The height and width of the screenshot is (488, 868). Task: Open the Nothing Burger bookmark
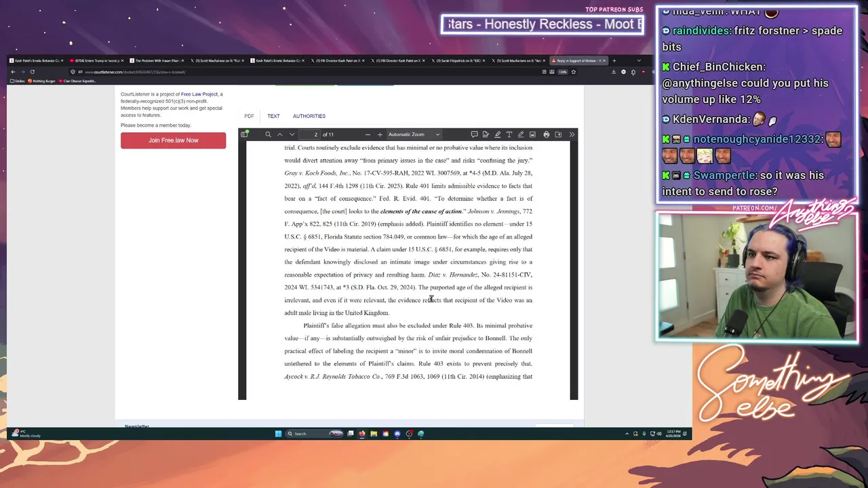pos(41,81)
